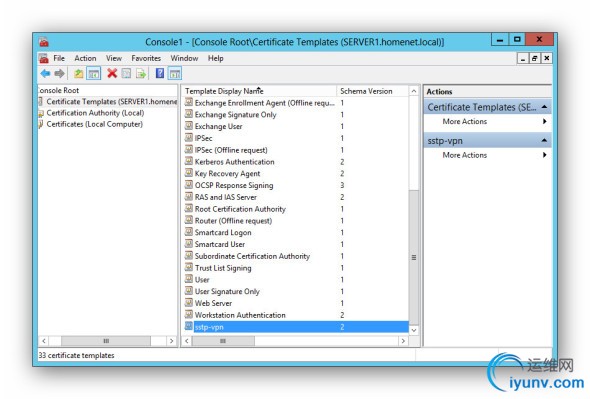The width and height of the screenshot is (590, 399).
Task: Open the View menu
Action: pos(114,58)
